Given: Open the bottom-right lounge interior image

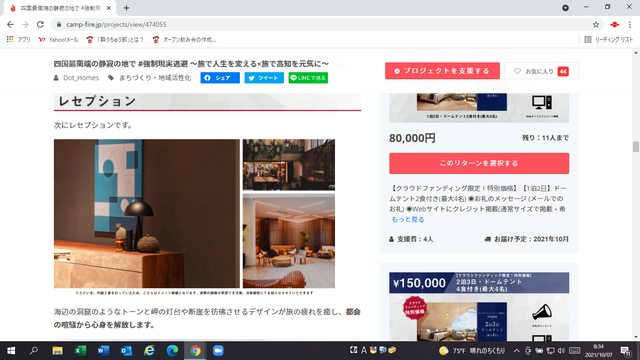Looking at the screenshot, I should click(x=289, y=241).
